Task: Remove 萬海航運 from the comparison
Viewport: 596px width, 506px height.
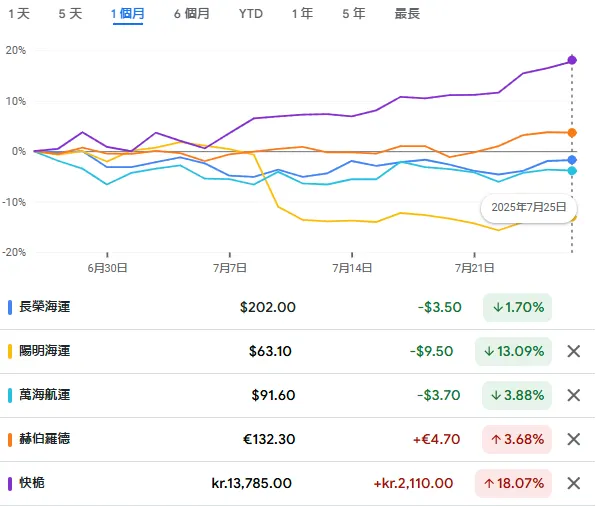Action: [574, 395]
